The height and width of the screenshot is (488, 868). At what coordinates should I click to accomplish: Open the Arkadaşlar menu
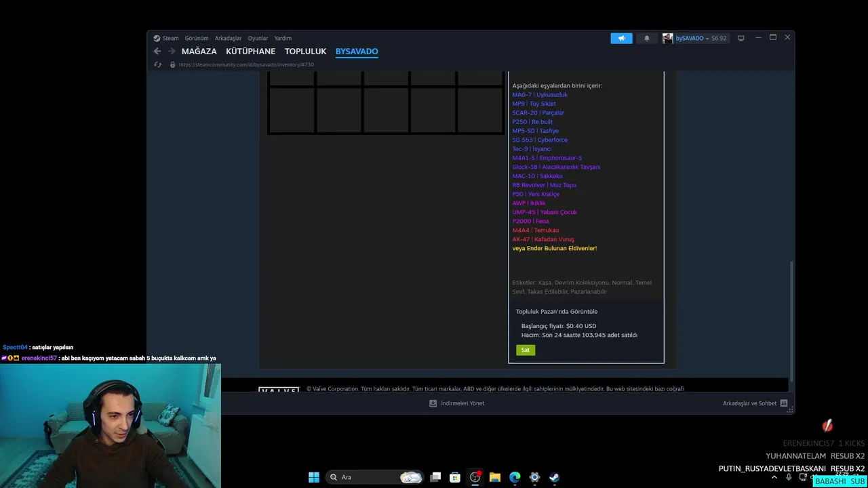228,38
